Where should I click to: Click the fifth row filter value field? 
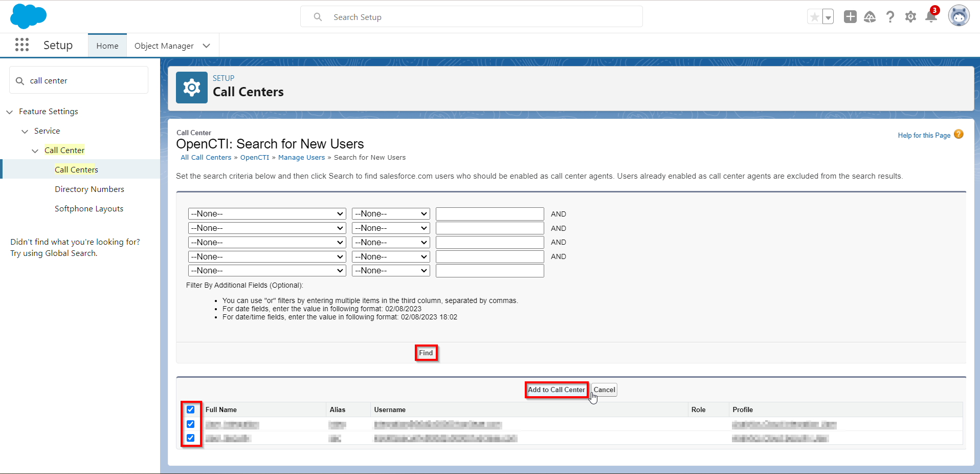click(489, 270)
